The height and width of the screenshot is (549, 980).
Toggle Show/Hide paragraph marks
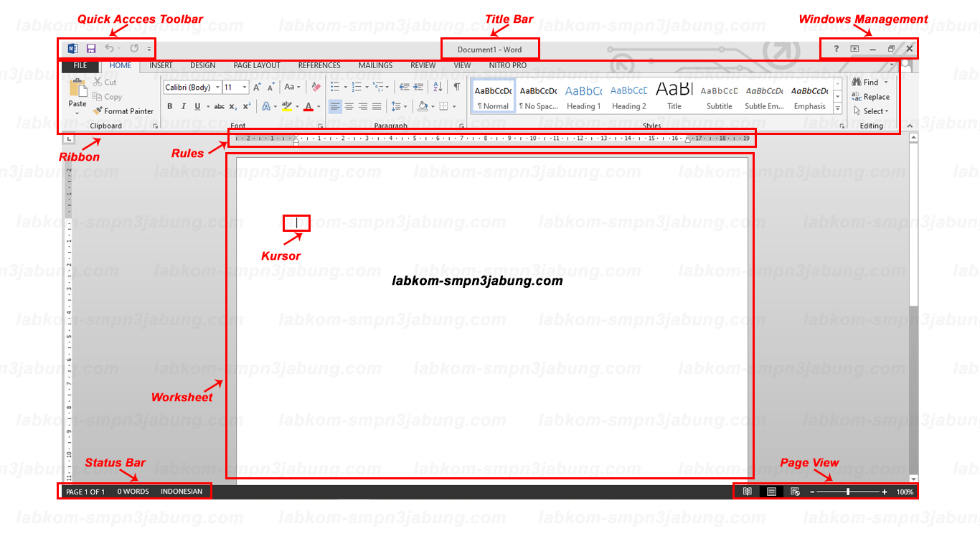tap(457, 86)
